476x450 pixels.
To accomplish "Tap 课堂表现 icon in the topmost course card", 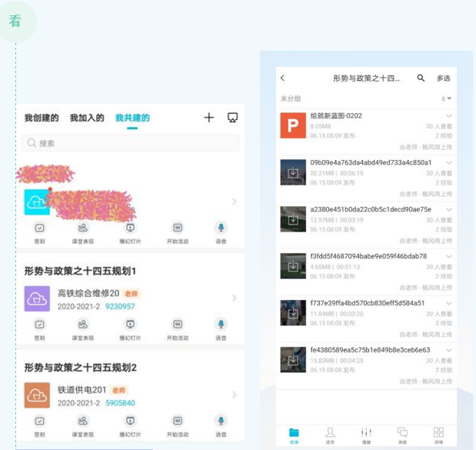I will click(83, 228).
